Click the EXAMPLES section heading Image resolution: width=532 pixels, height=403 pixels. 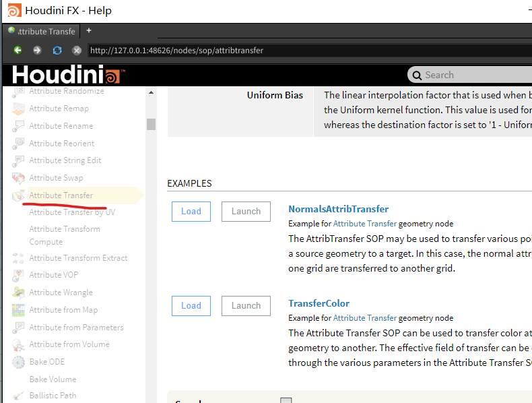click(x=189, y=184)
